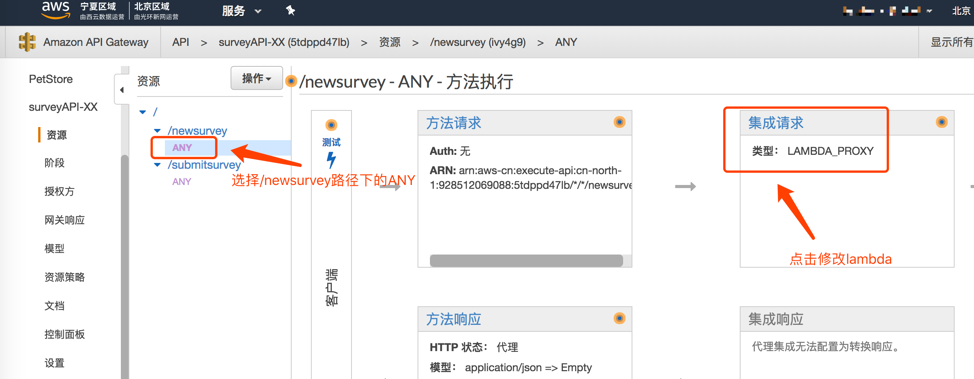This screenshot has width=974, height=379.
Task: Click the orange hint dot in 集成请求
Action: tap(941, 122)
